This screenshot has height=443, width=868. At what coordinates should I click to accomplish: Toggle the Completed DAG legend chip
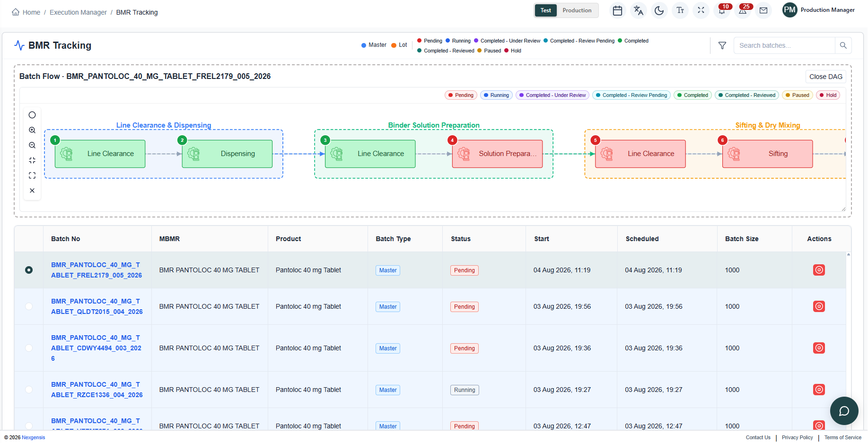693,95
